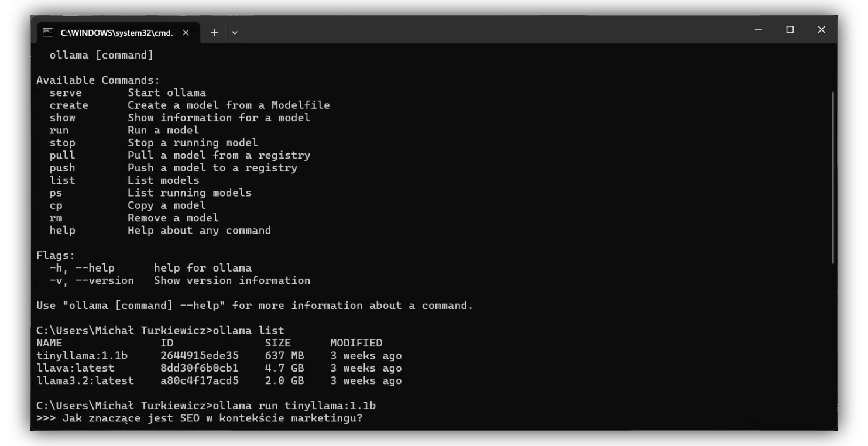868x446 pixels.
Task: Maximize the terminal window
Action: [x=790, y=30]
